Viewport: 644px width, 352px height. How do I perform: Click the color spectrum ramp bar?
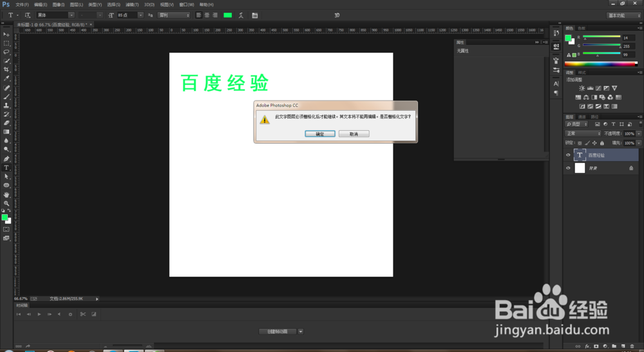pos(601,64)
